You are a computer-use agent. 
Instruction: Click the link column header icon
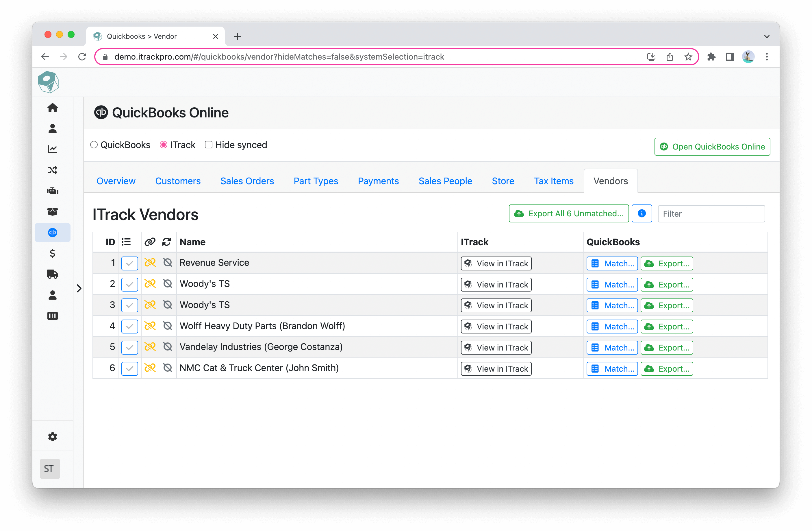coord(150,242)
